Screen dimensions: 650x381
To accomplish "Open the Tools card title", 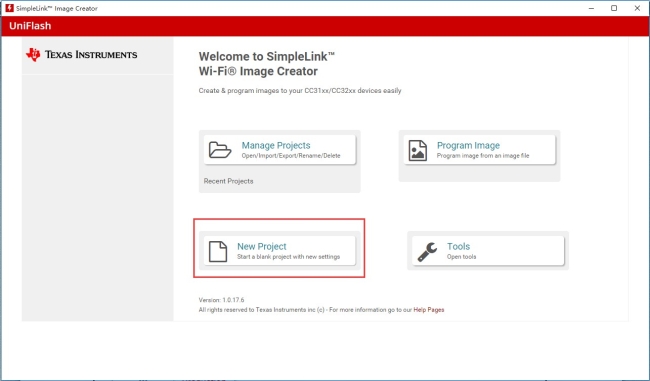I will click(458, 246).
